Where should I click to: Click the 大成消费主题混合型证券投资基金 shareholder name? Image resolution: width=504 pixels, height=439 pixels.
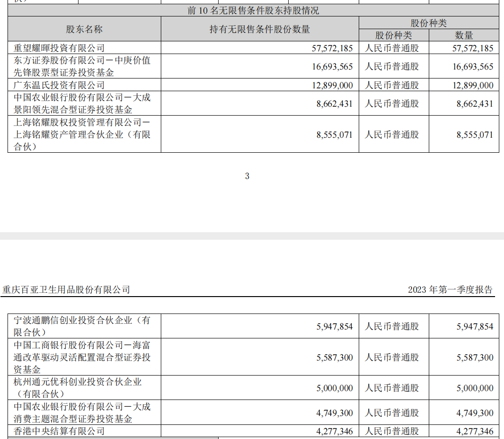82,413
